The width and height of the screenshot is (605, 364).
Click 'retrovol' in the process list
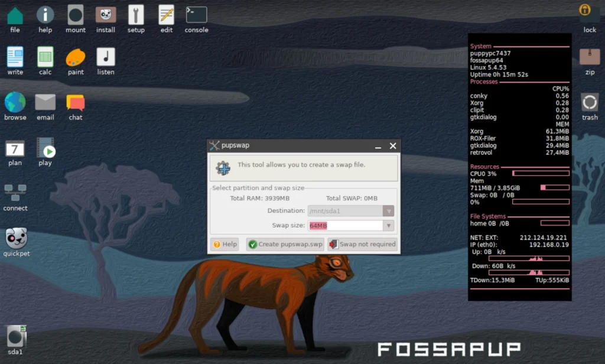[481, 153]
